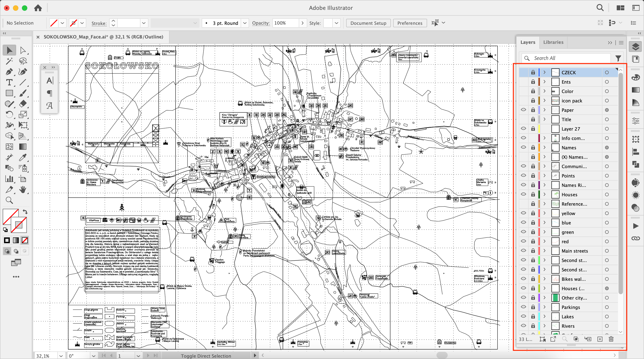
Task: Click the layers filter funnel icon
Action: [x=618, y=58]
